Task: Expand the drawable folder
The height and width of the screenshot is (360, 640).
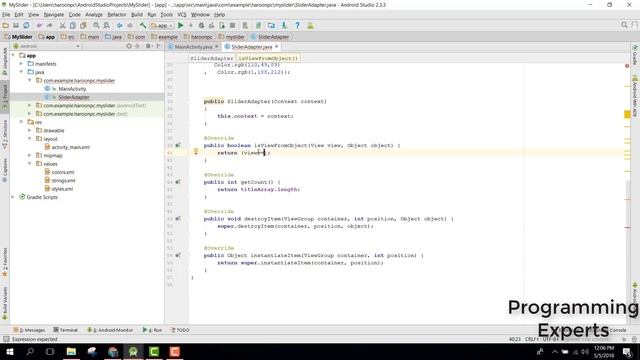Action: click(29, 130)
